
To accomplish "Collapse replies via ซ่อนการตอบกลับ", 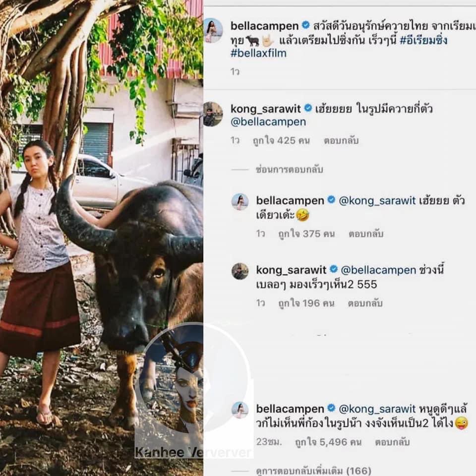I will pos(289,170).
